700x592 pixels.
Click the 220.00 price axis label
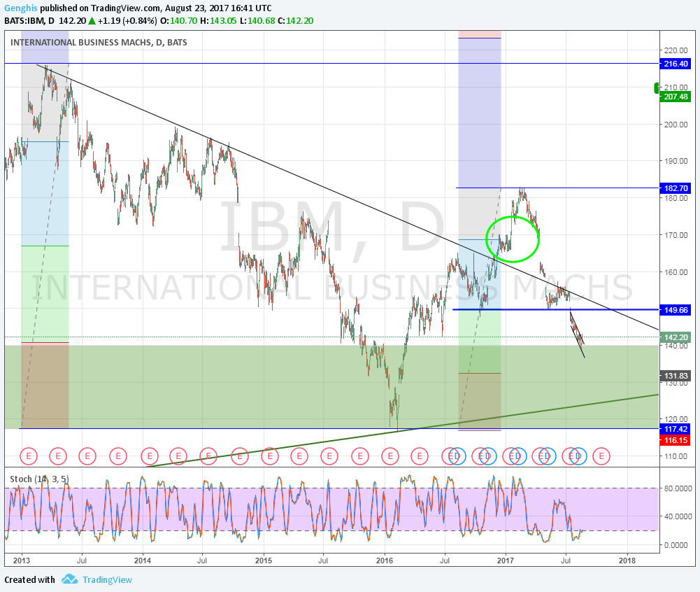pyautogui.click(x=676, y=50)
